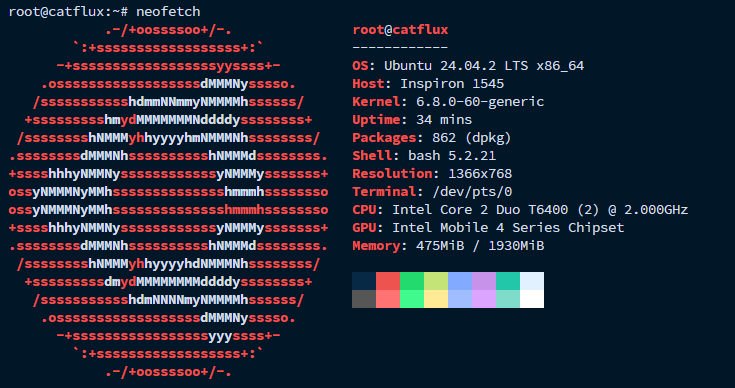This screenshot has height=388, width=735.
Task: Click the CPU line Intel Core 2 Duo
Action: (x=520, y=209)
